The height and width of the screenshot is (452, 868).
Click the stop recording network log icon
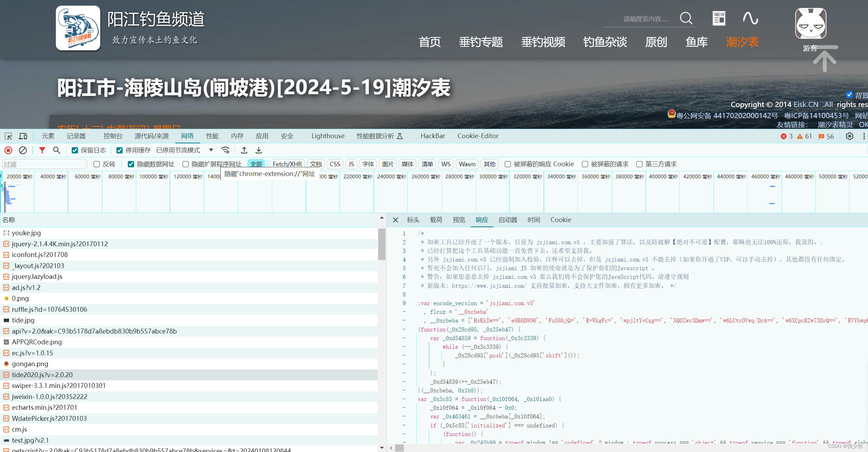click(x=8, y=150)
